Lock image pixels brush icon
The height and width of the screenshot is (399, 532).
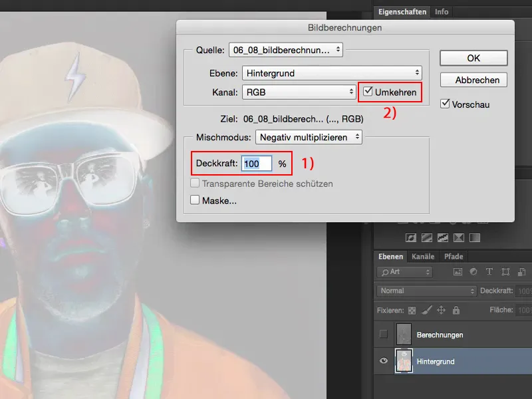tap(427, 310)
